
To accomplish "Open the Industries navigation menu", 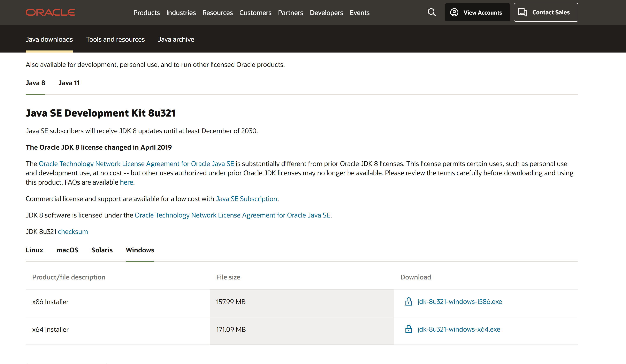I will point(181,13).
